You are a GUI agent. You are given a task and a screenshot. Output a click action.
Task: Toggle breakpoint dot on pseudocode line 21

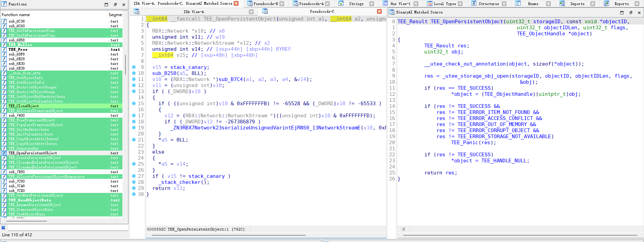pyautogui.click(x=134, y=140)
